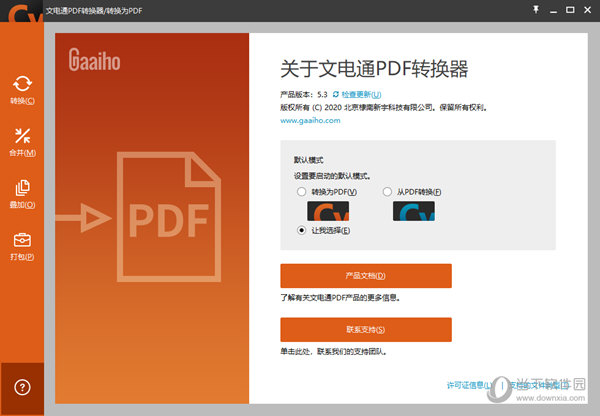Screen dimensions: 600x416
Task: Select the 从PDF转换 radio option
Action: tap(387, 192)
